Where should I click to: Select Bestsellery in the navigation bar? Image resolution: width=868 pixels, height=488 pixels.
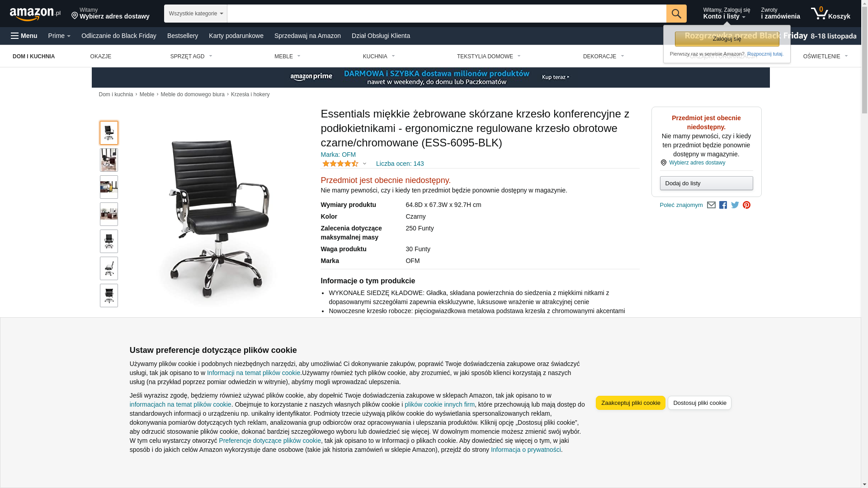(183, 36)
